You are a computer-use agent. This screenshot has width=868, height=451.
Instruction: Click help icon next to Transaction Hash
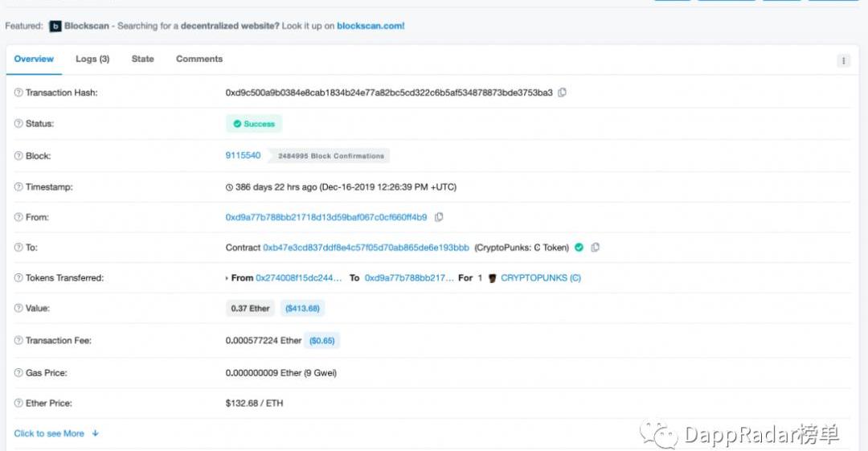pyautogui.click(x=18, y=93)
